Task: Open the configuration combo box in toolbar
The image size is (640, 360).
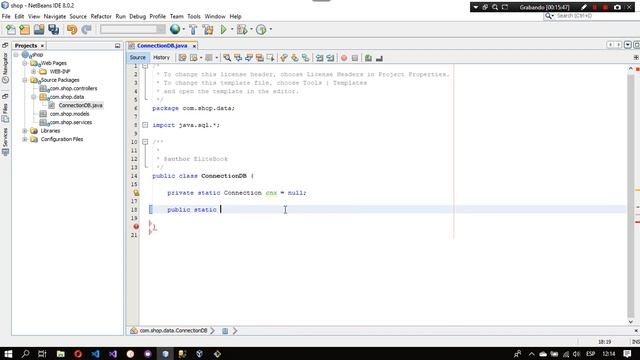Action: tap(133, 29)
